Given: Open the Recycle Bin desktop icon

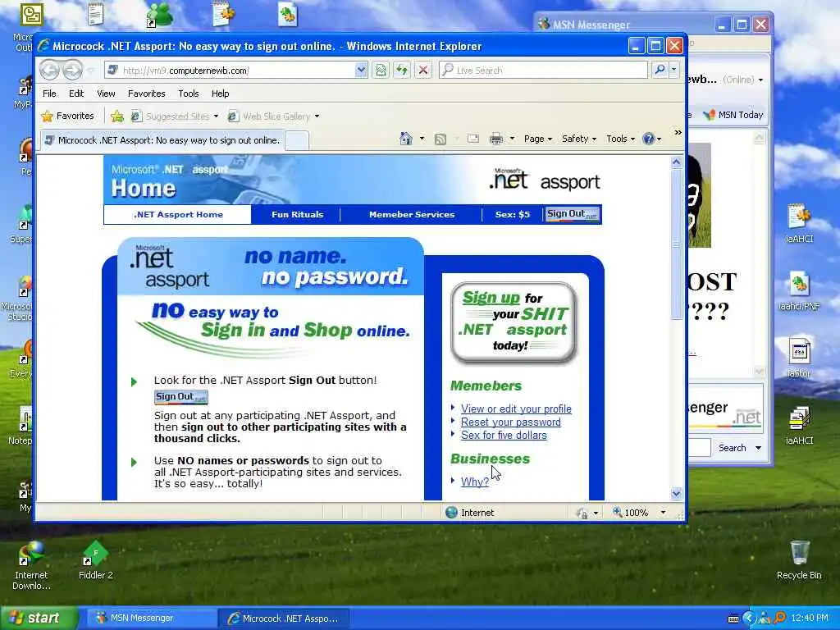Looking at the screenshot, I should [799, 560].
